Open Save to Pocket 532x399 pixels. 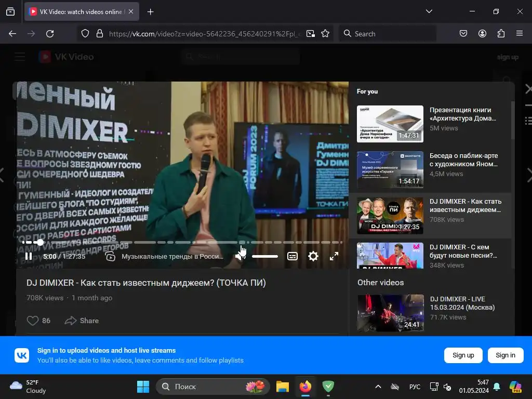[463, 34]
